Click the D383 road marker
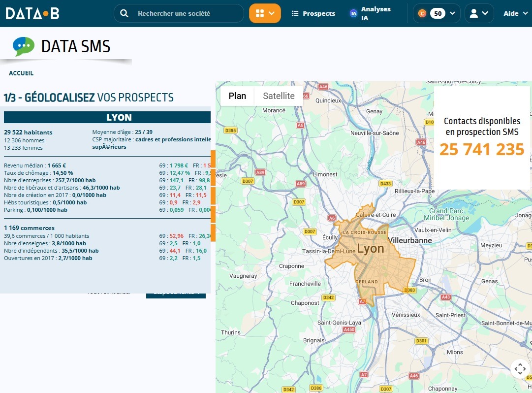This screenshot has height=393, width=532. (x=409, y=290)
